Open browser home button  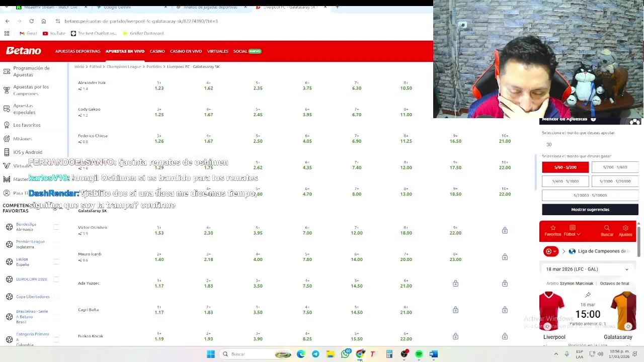pyautogui.click(x=43, y=21)
